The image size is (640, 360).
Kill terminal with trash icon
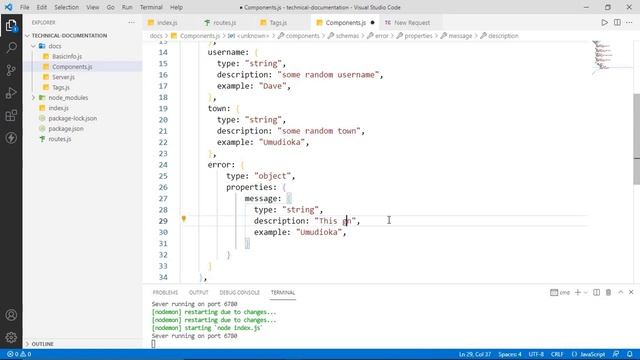coord(608,292)
